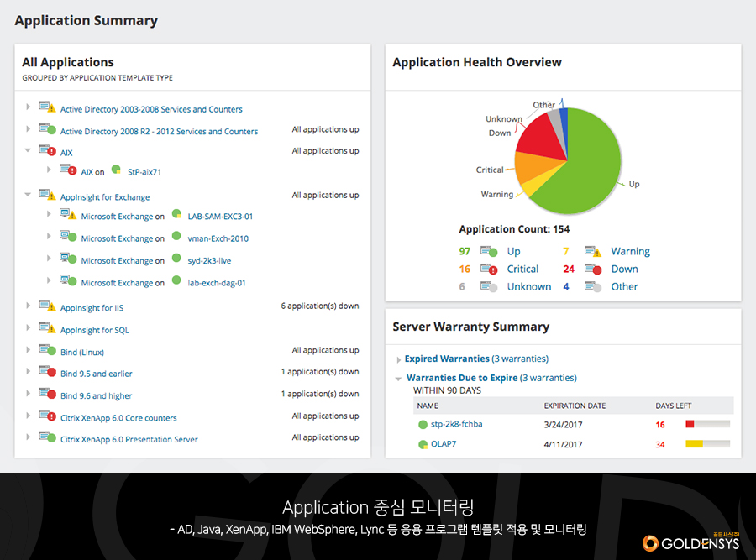This screenshot has height=560, width=756.
Task: Click the Down label in the health legend
Action: point(624,269)
